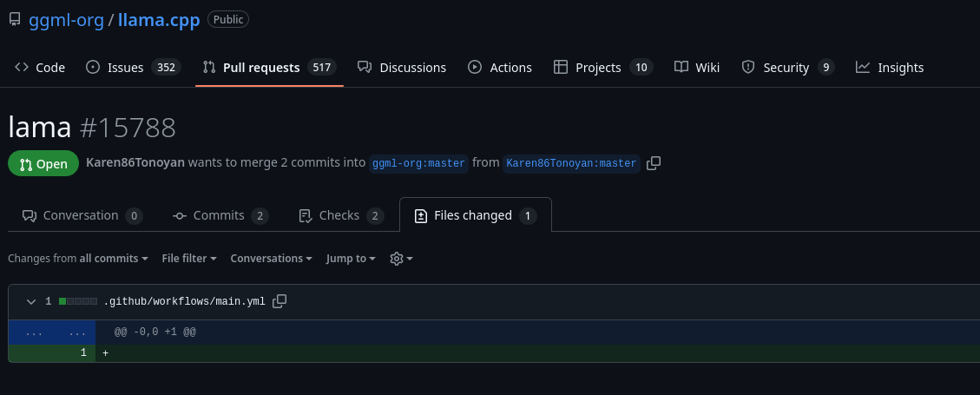Click the Projects count badge 10
Viewport: 980px width, 395px height.
(641, 68)
